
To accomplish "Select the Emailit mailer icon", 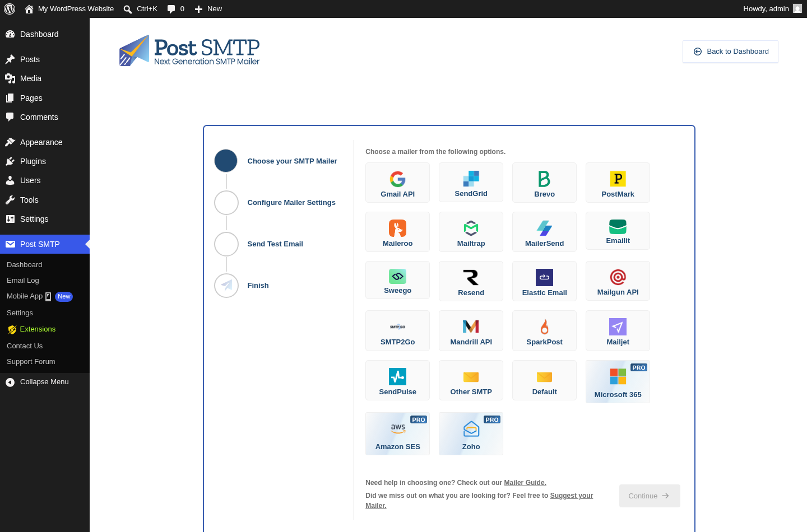I will [618, 227].
